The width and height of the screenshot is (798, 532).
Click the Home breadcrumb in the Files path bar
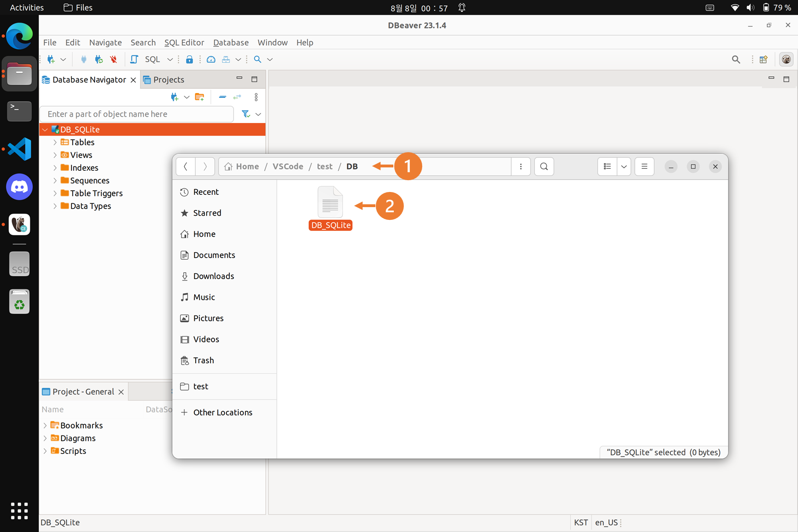(242, 166)
